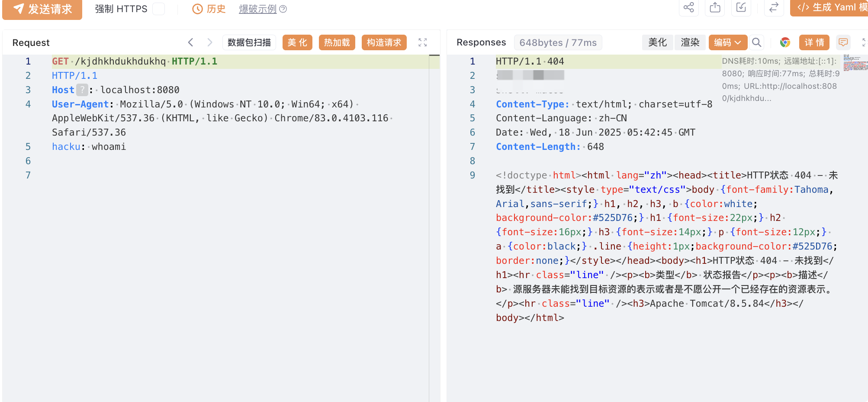868x402 pixels.
Task: Go to previous request with left chevron
Action: [190, 42]
